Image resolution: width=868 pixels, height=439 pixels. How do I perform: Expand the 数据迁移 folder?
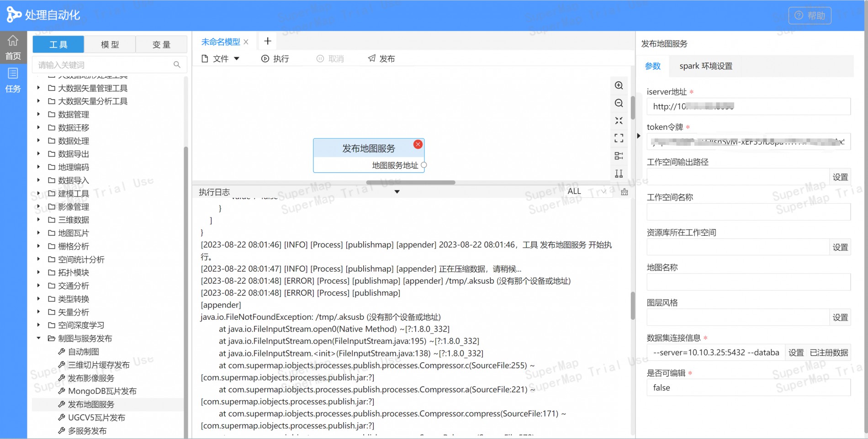coord(38,127)
